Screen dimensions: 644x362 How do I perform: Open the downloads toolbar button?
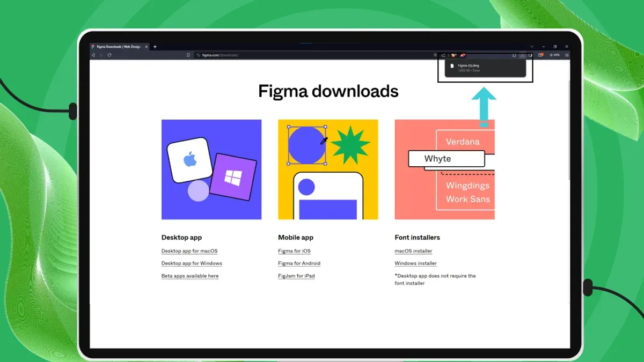pyautogui.click(x=522, y=55)
